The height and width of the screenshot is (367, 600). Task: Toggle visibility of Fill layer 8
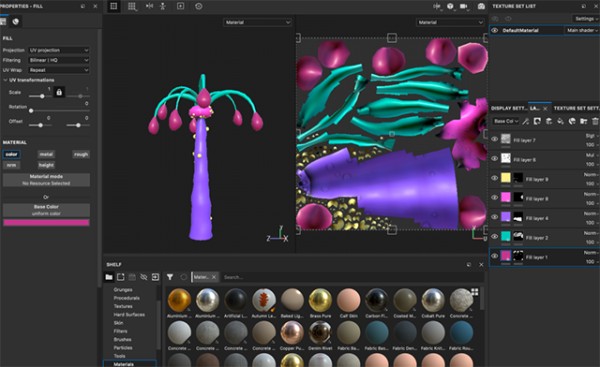(x=494, y=197)
